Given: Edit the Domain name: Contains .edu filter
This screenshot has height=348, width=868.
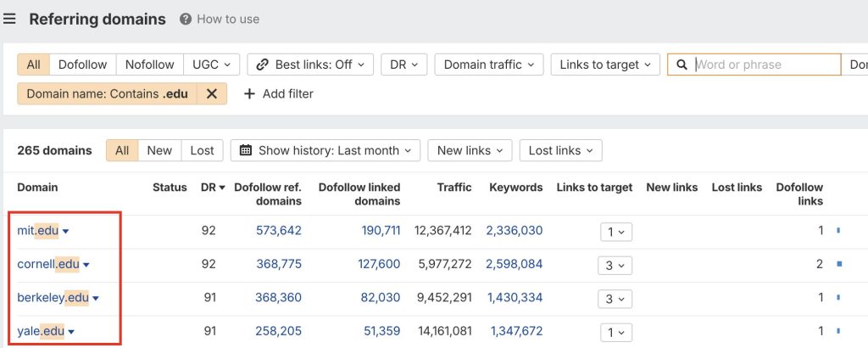Looking at the screenshot, I should 107,93.
